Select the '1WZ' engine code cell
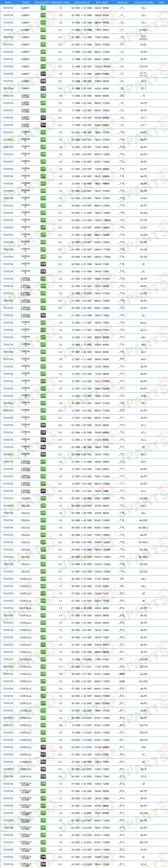The image size is (168, 868). click(x=144, y=747)
